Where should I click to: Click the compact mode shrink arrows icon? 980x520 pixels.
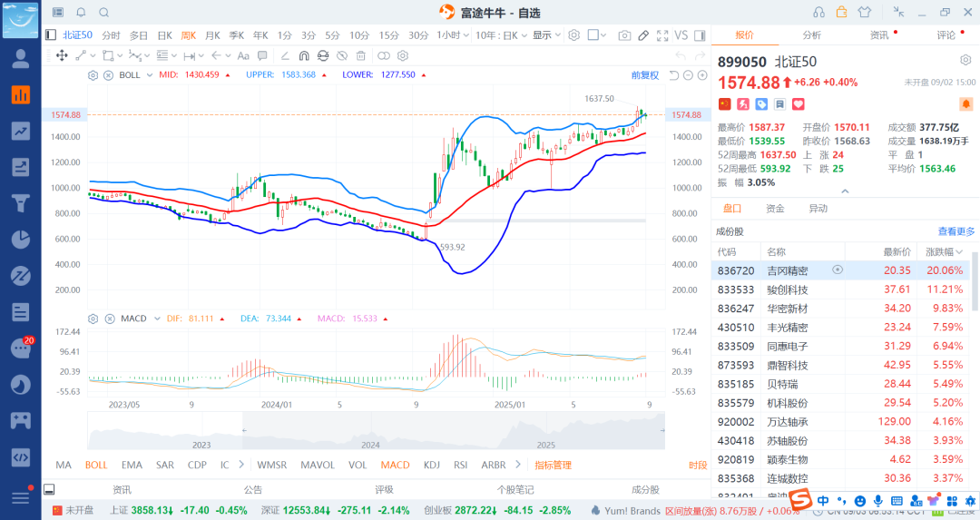pos(898,12)
